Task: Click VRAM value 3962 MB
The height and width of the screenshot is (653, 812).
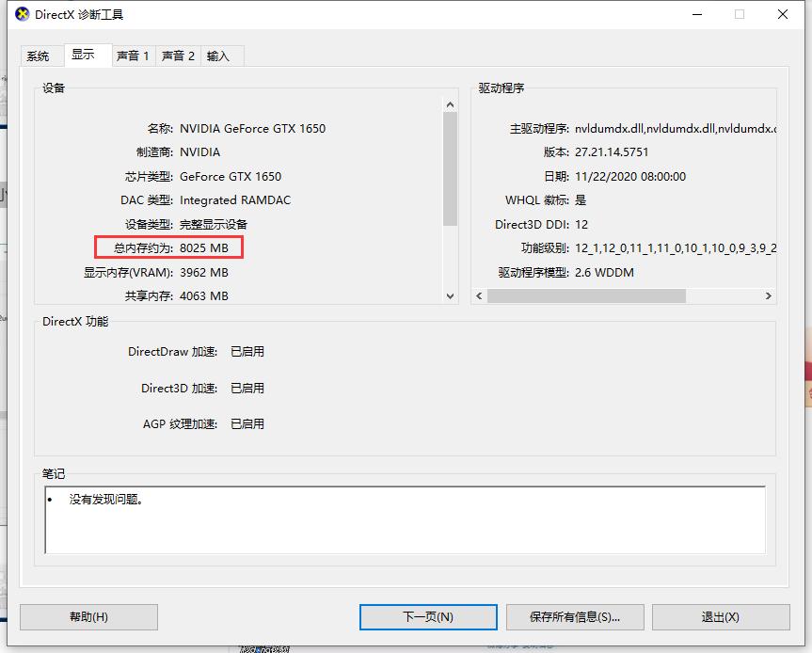Action: [204, 272]
